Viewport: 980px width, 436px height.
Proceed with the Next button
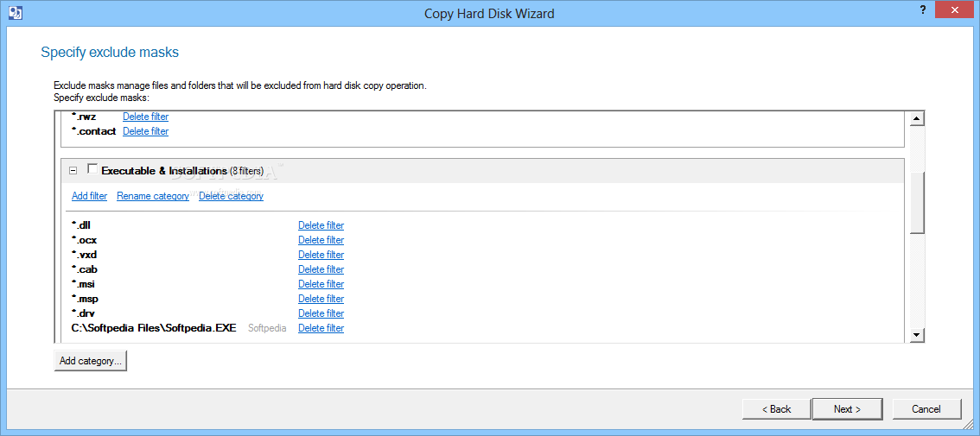tap(848, 409)
